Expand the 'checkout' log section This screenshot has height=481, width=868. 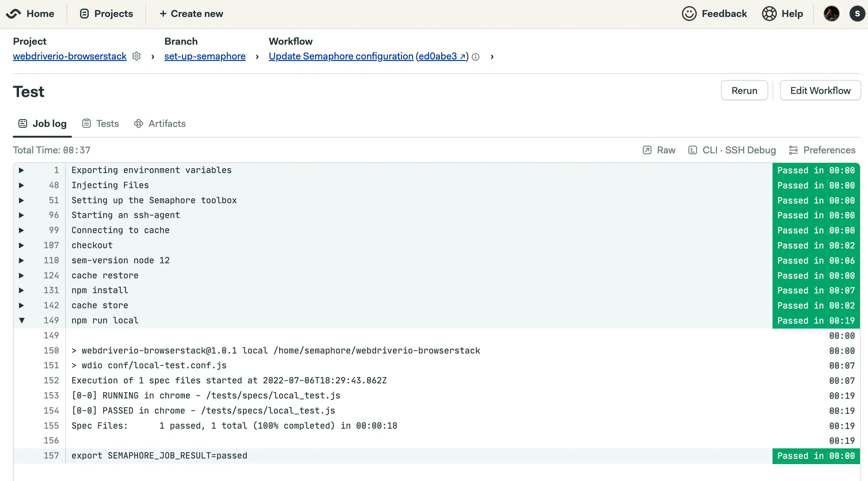(x=21, y=245)
